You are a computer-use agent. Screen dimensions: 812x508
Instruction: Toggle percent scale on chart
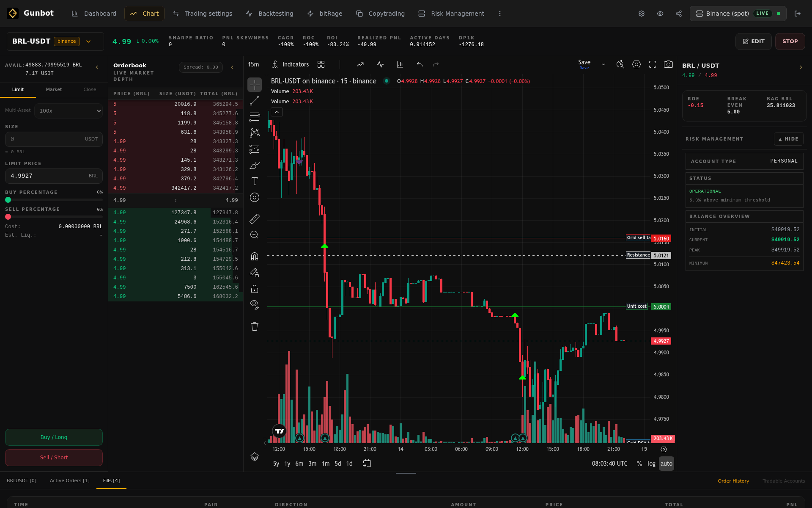[x=639, y=464]
